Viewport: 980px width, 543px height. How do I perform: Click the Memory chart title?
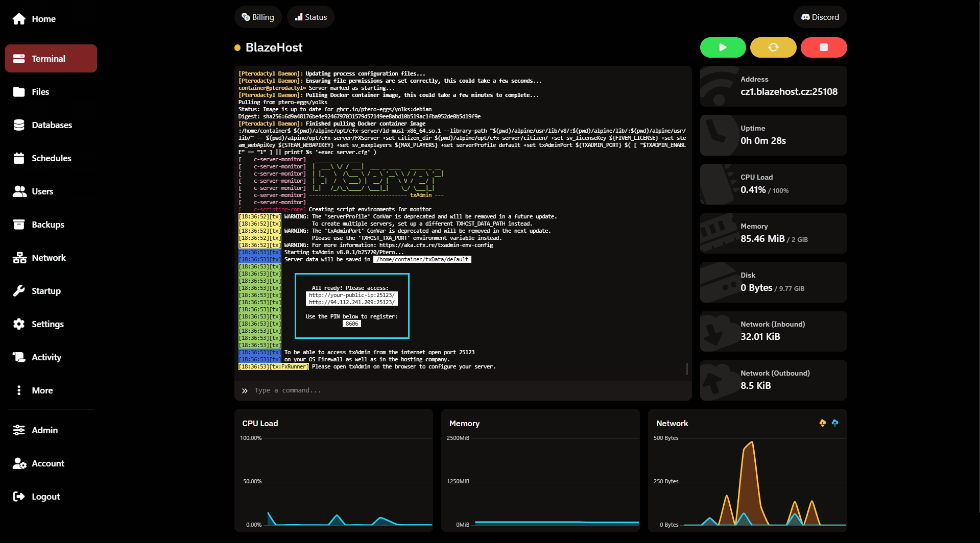(464, 424)
